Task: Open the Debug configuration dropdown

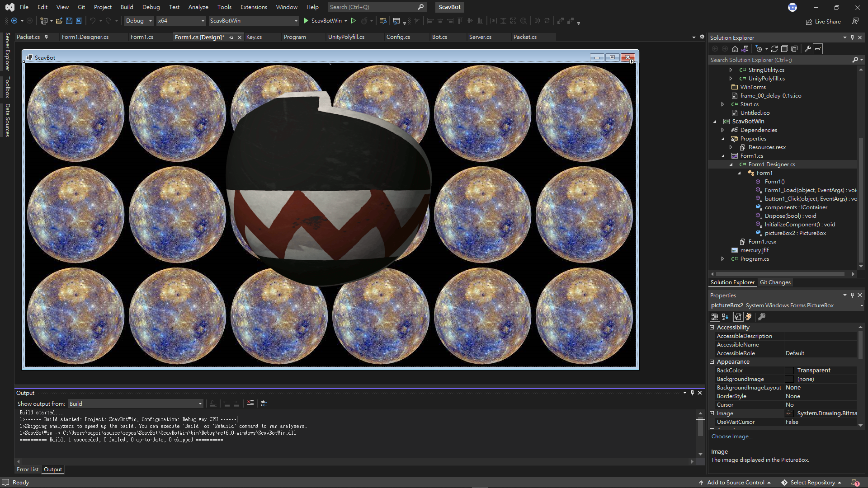Action: point(139,21)
